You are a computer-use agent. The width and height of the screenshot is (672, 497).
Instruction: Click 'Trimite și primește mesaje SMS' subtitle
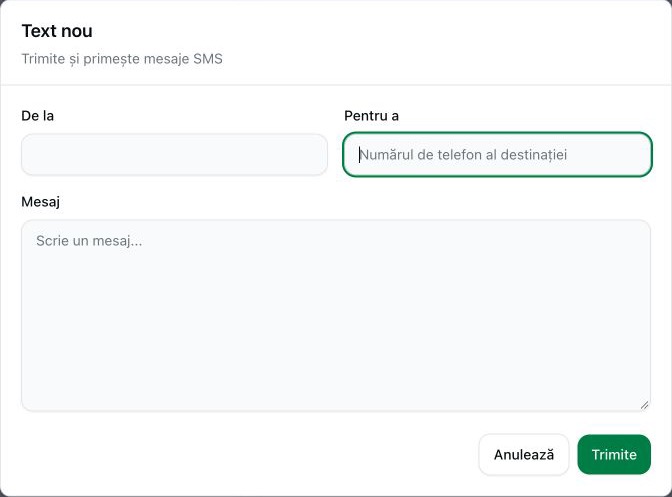tap(122, 59)
